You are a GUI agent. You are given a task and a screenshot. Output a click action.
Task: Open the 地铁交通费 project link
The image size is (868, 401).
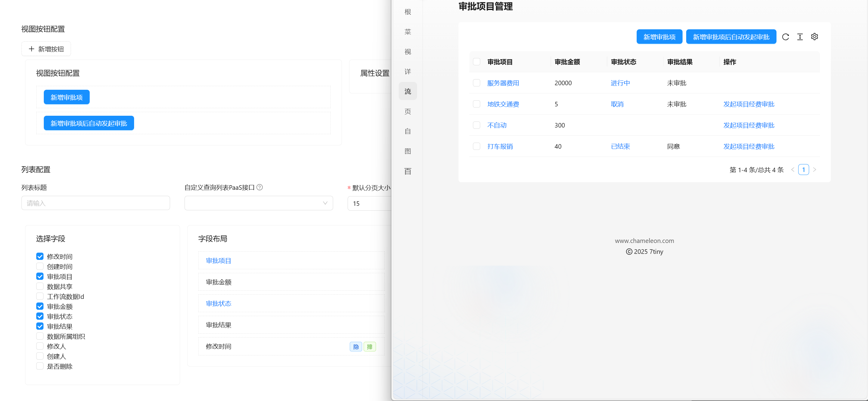pos(503,104)
